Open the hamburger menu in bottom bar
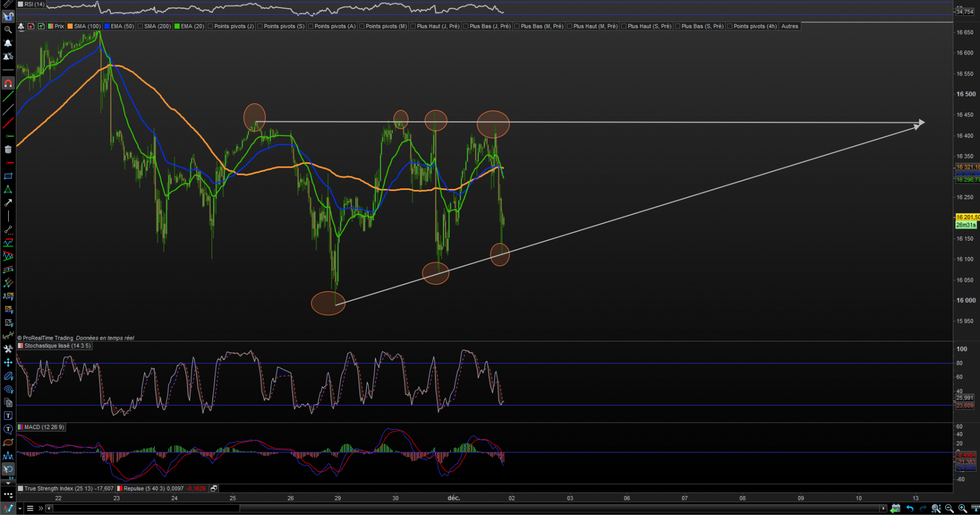Screen dimensions: 980x515 click(30, 508)
